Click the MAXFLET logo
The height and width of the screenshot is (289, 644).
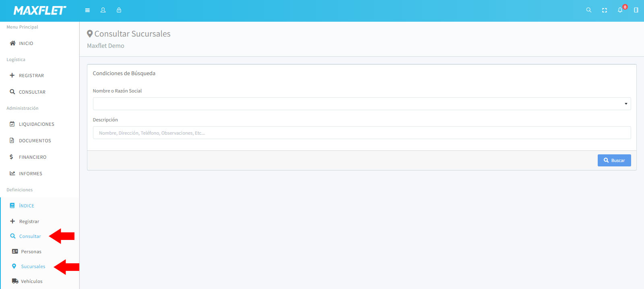coord(40,10)
